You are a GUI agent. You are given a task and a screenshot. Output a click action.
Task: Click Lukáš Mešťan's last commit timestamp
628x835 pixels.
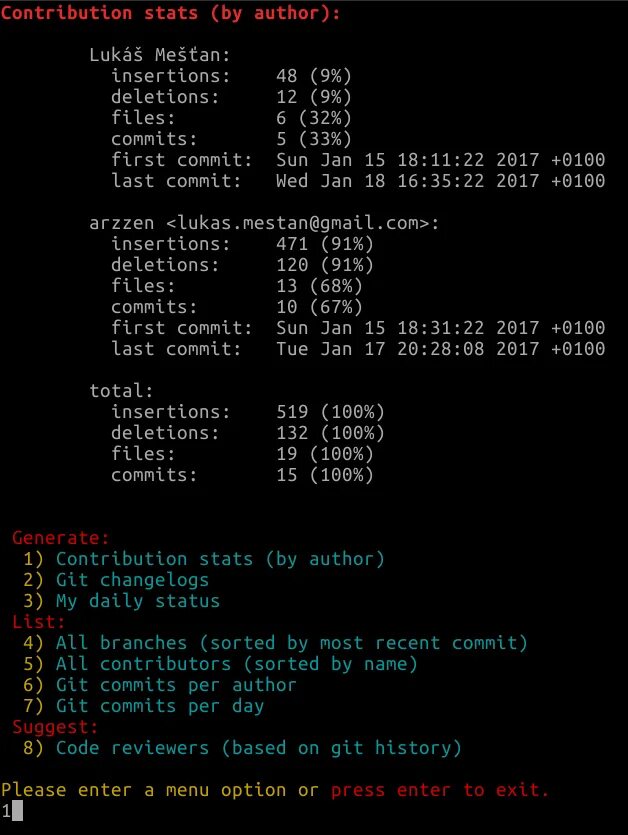coord(441,181)
